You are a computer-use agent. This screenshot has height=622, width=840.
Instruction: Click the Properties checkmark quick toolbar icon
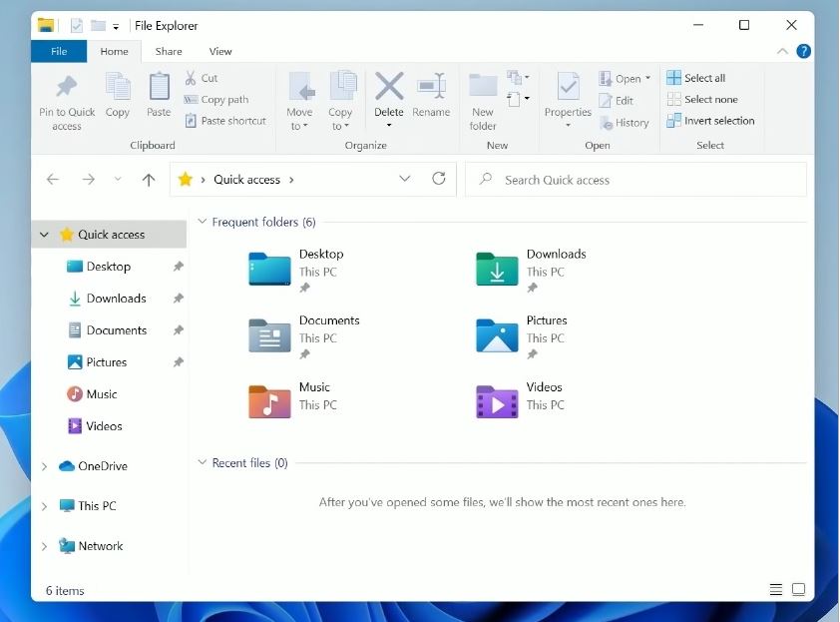coord(77,25)
